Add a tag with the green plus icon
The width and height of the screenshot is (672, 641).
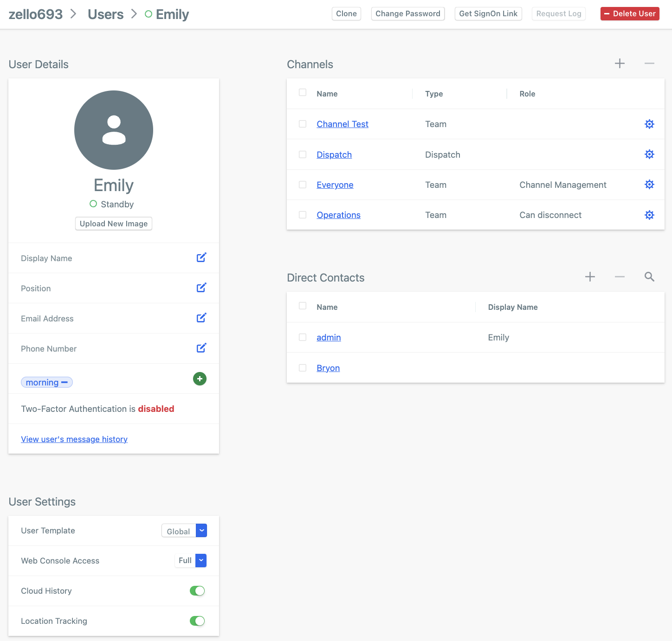[x=200, y=378]
